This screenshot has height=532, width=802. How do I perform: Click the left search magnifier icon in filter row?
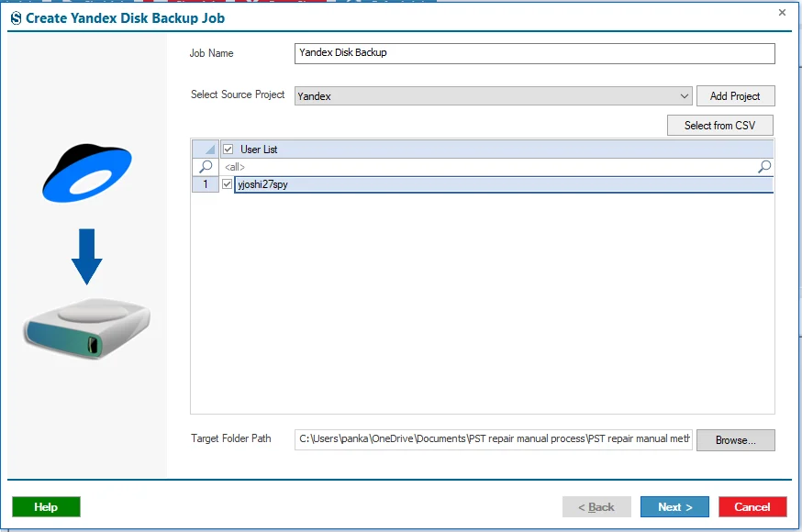point(206,167)
